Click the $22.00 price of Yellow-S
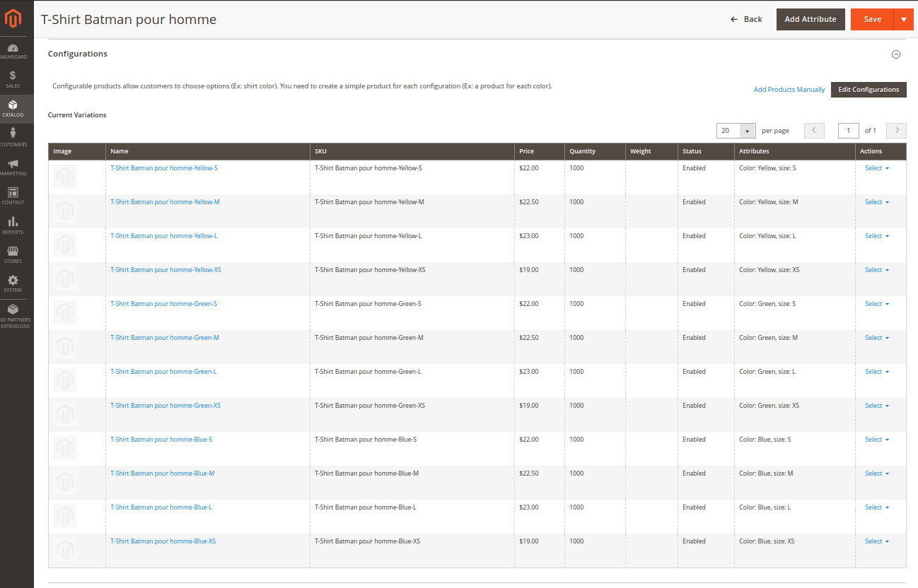Screen dimensions: 918x588 click(528, 168)
